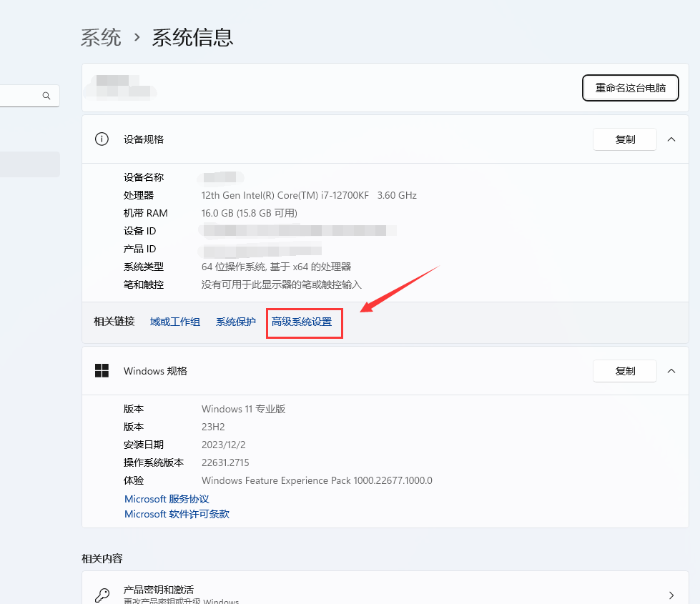Click the 产品 ID label

139,249
